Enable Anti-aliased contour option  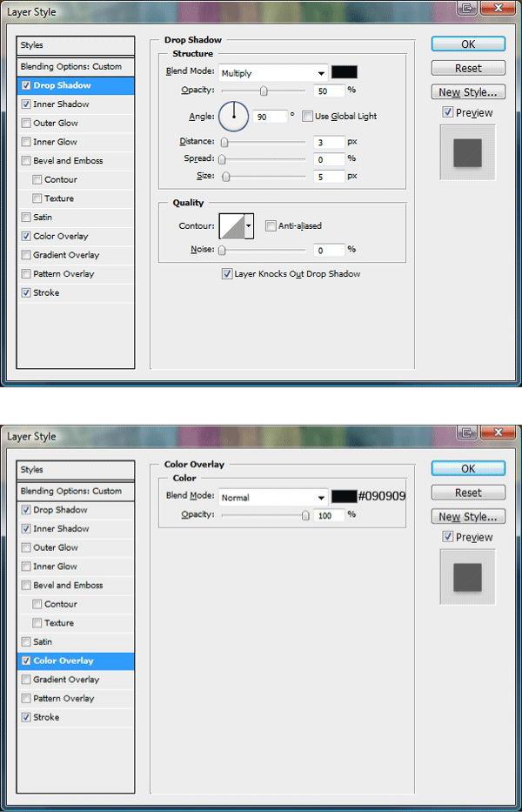(271, 225)
